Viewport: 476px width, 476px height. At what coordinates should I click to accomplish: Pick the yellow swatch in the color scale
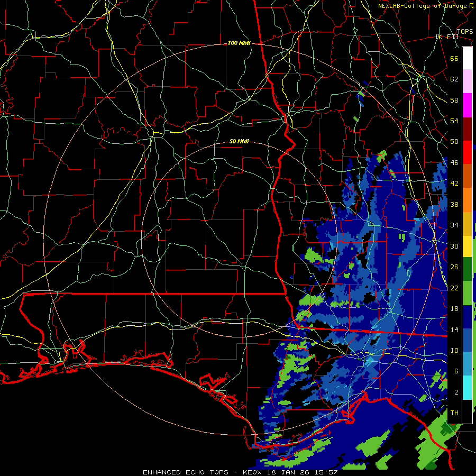pos(467,246)
